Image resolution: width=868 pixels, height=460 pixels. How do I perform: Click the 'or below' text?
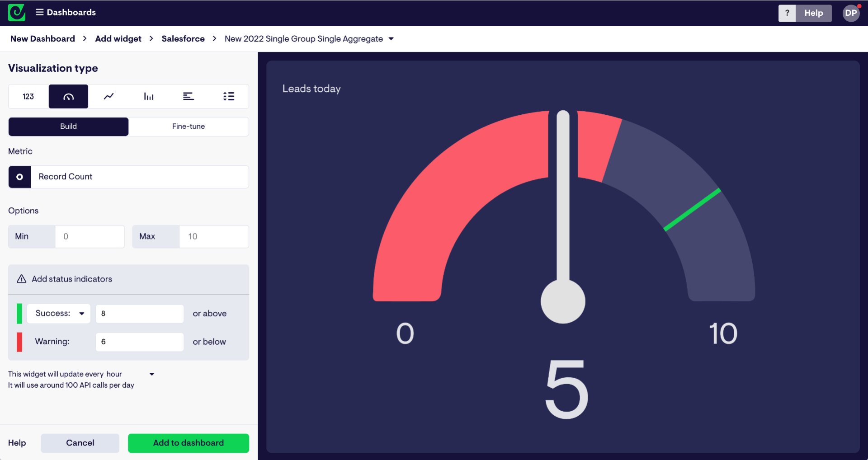coord(209,342)
